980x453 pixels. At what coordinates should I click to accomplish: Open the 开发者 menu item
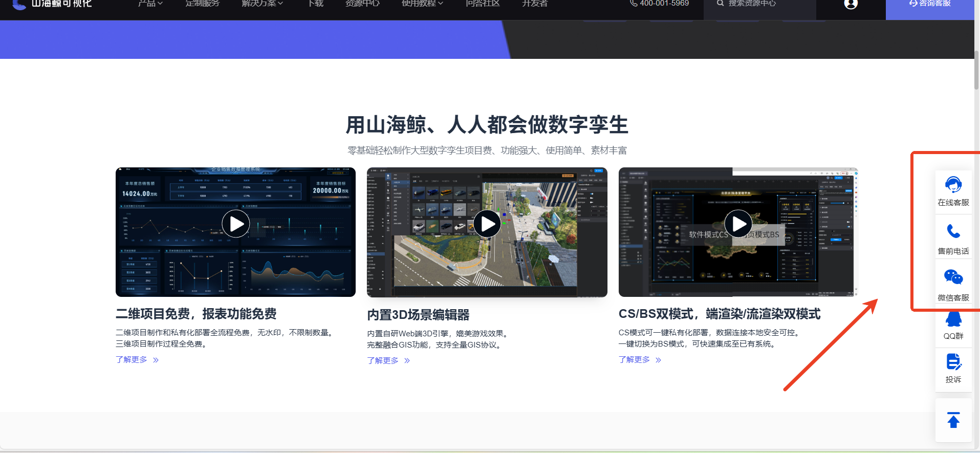[x=535, y=4]
